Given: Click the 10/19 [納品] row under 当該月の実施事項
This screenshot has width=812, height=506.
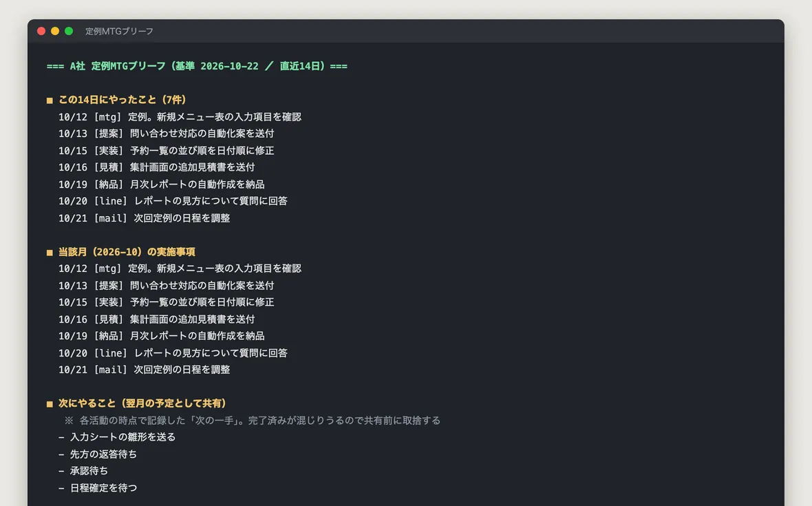Looking at the screenshot, I should tap(162, 335).
